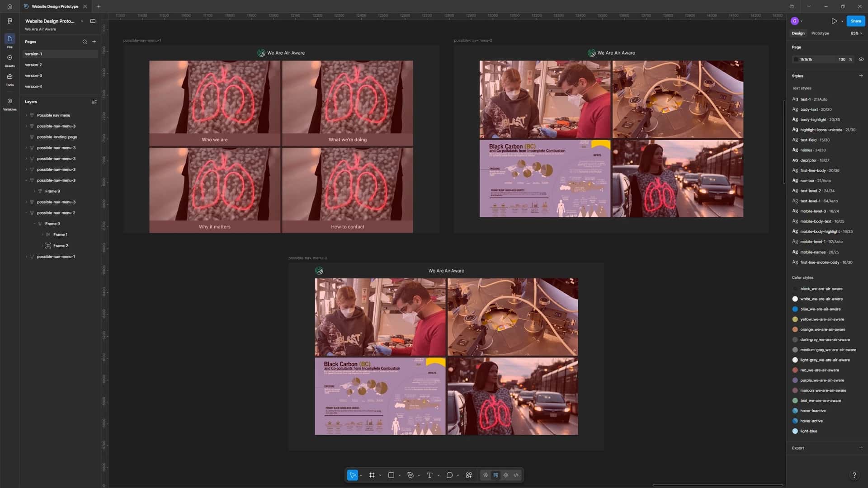
Task: Expand the Frame 2 layer
Action: tap(42, 245)
